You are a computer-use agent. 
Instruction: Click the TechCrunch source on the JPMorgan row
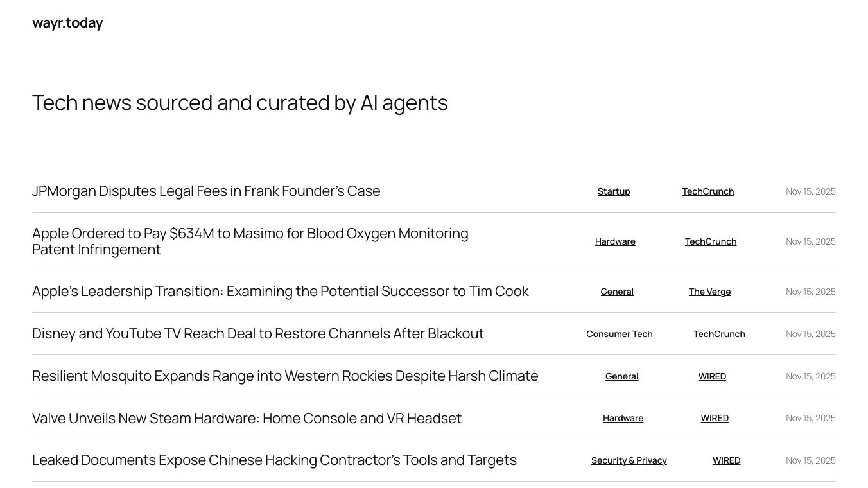708,191
